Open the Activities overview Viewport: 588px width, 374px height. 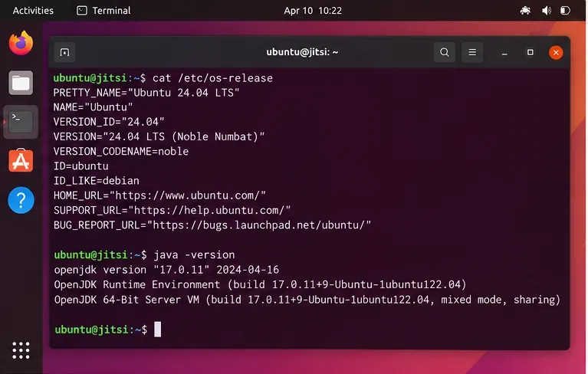coord(33,11)
